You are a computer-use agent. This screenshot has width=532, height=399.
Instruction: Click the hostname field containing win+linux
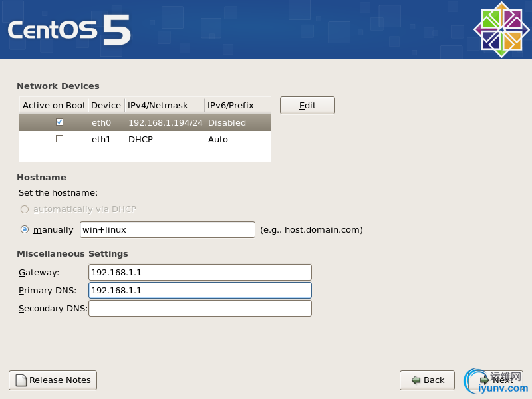tap(168, 229)
